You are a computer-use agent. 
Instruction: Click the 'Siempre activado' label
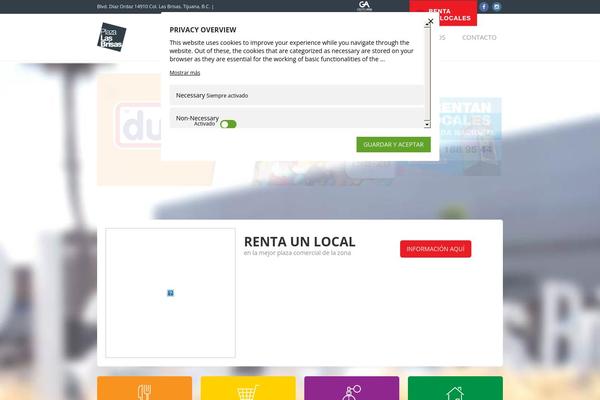pyautogui.click(x=227, y=96)
